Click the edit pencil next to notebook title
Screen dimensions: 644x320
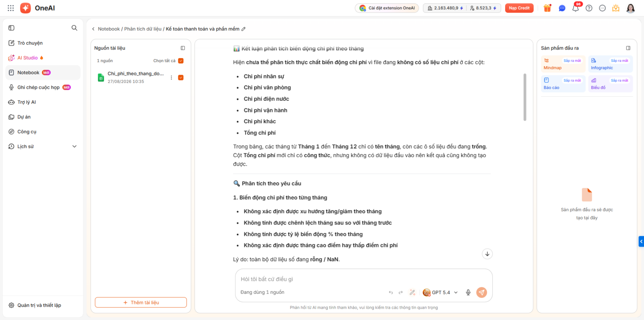(244, 29)
